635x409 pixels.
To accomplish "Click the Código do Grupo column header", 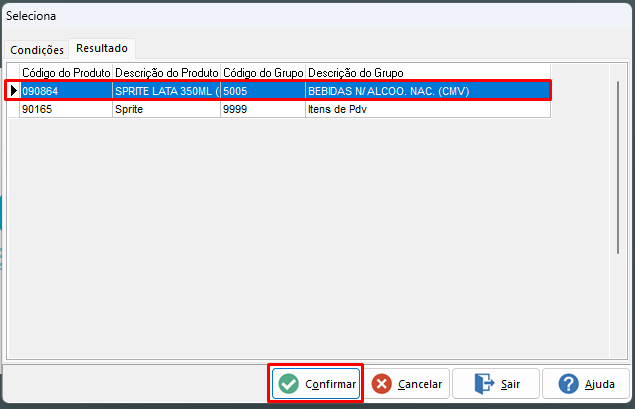I will 263,73.
